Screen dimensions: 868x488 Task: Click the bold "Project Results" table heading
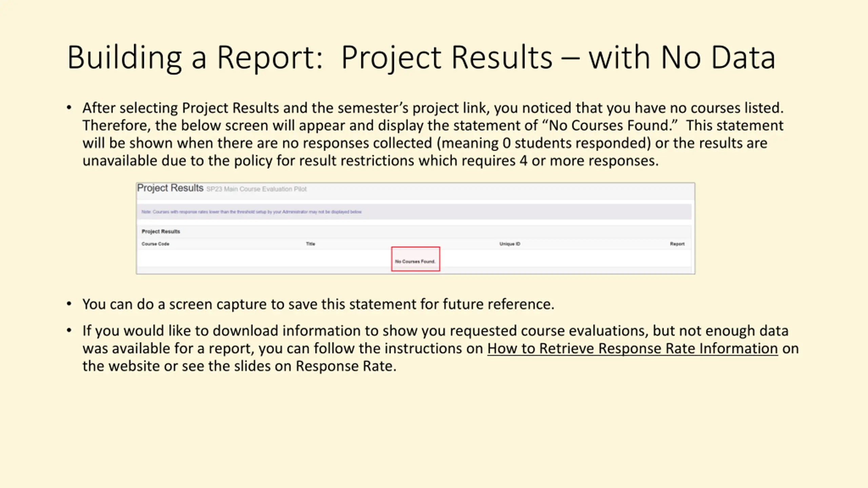[x=161, y=231]
